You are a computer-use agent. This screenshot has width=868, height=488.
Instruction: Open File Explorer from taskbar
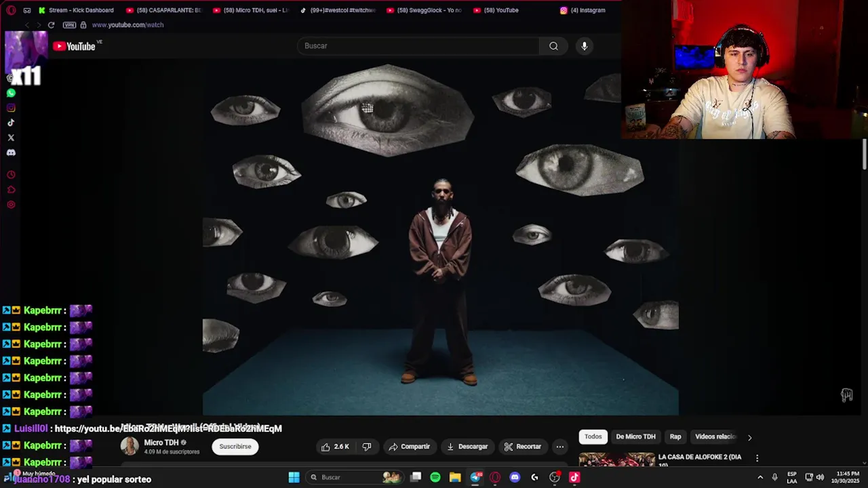(455, 477)
